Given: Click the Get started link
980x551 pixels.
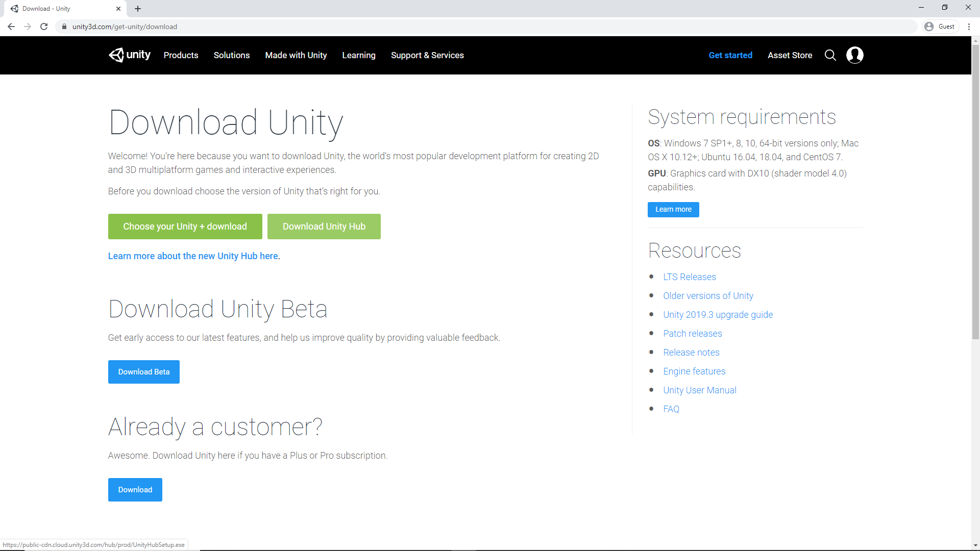Looking at the screenshot, I should coord(730,55).
